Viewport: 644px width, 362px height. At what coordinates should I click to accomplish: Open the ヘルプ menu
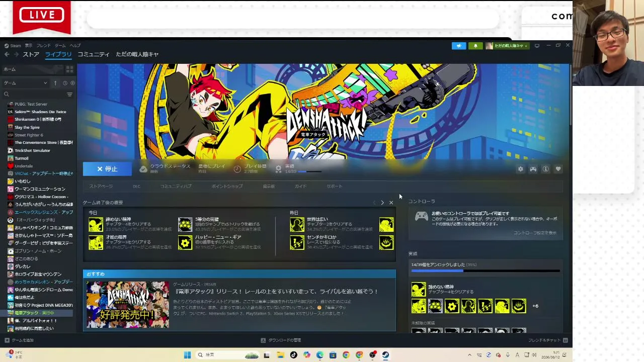click(75, 46)
